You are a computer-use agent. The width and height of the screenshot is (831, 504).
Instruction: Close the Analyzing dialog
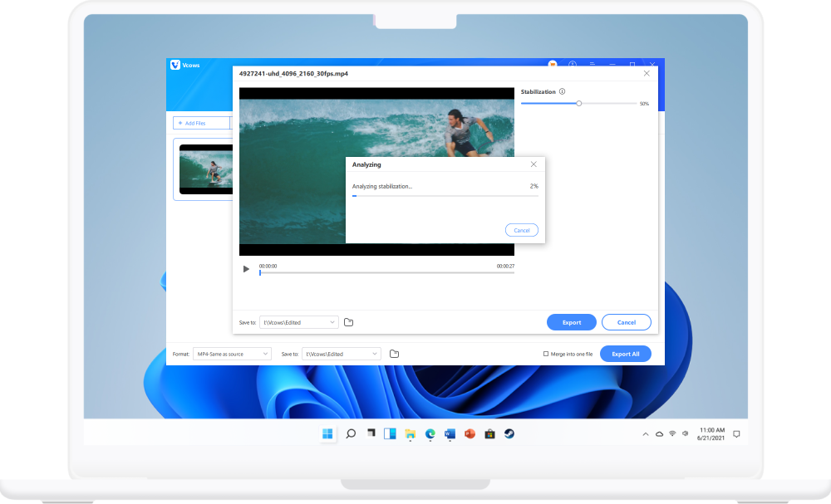pos(534,164)
